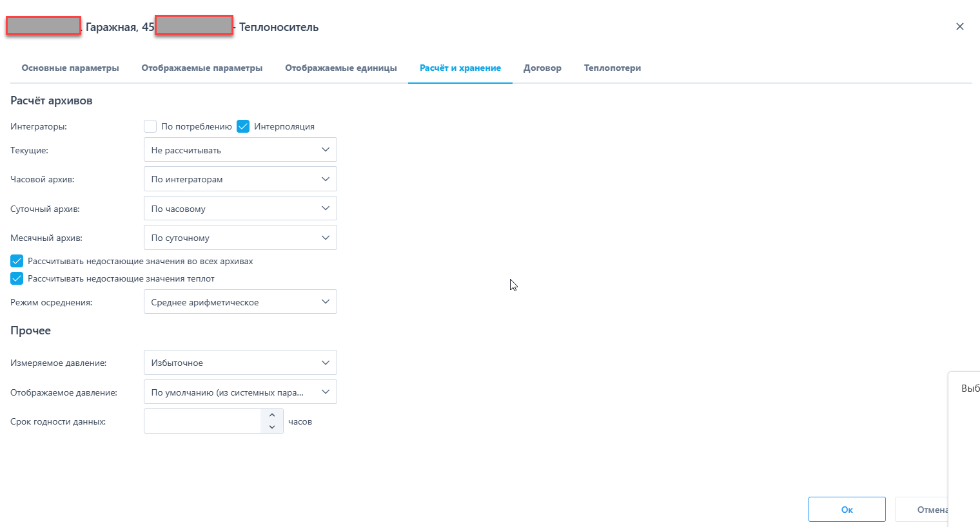Screen dimensions: 980x527
Task: Click the 'Срок годности данных' input field
Action: [202, 421]
